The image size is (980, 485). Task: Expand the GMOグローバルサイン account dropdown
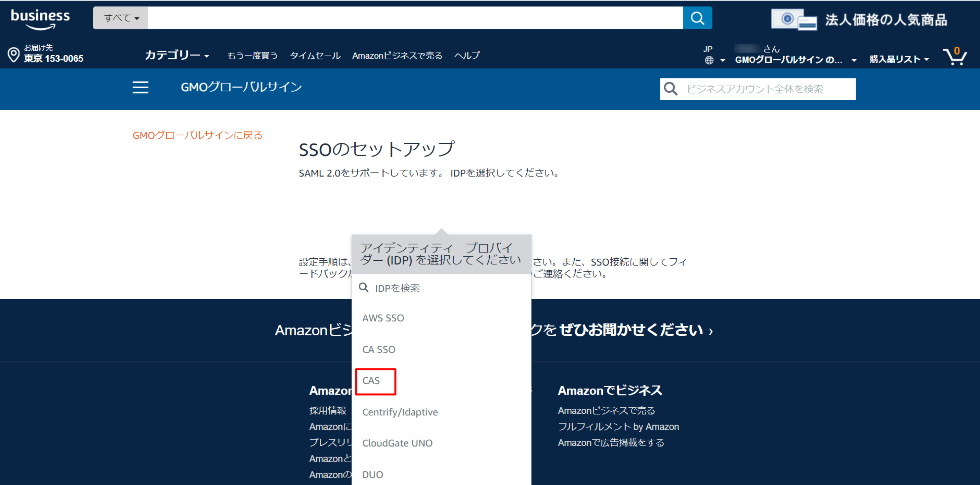(x=796, y=60)
